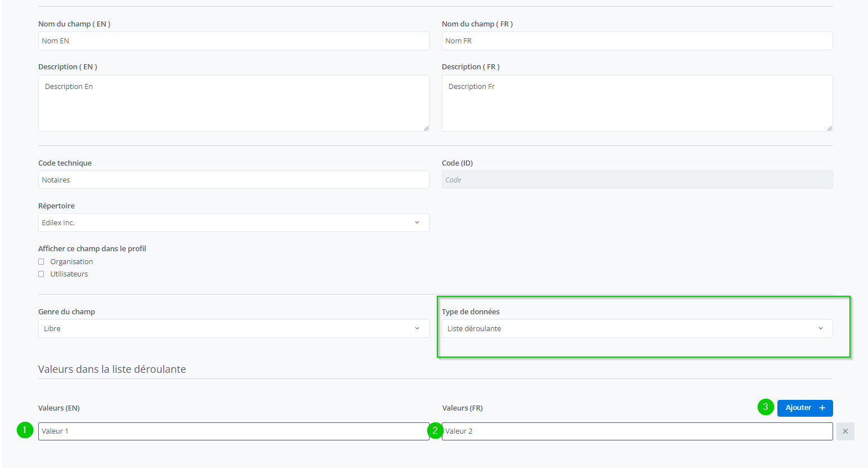Click green step marker number 3
Screen dimensions: 868x468
click(766, 407)
